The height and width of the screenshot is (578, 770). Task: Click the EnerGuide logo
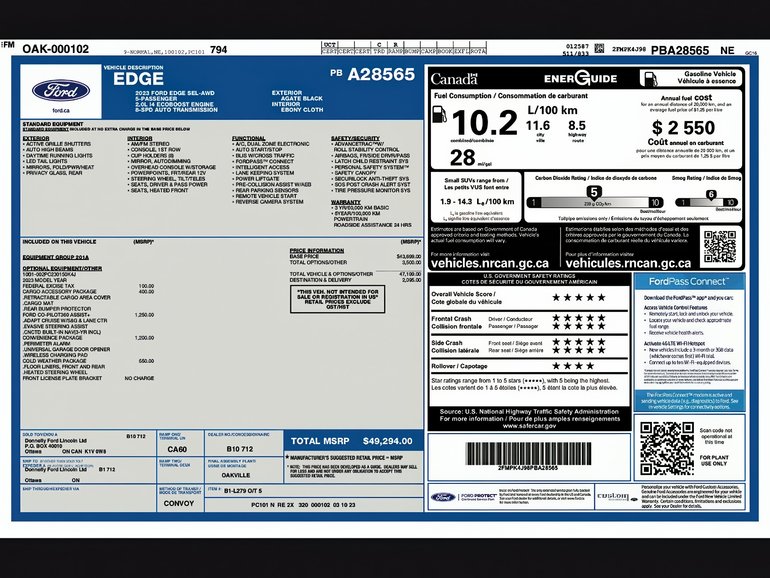click(581, 77)
